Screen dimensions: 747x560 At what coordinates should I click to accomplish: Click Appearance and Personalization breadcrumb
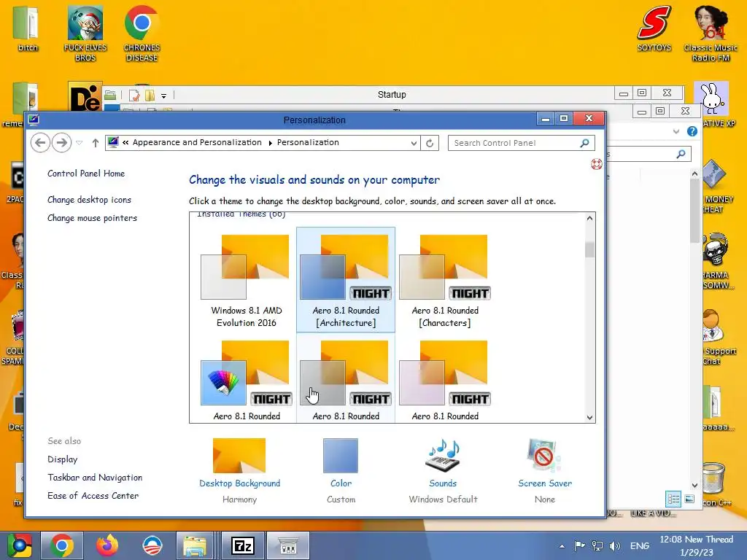[197, 142]
